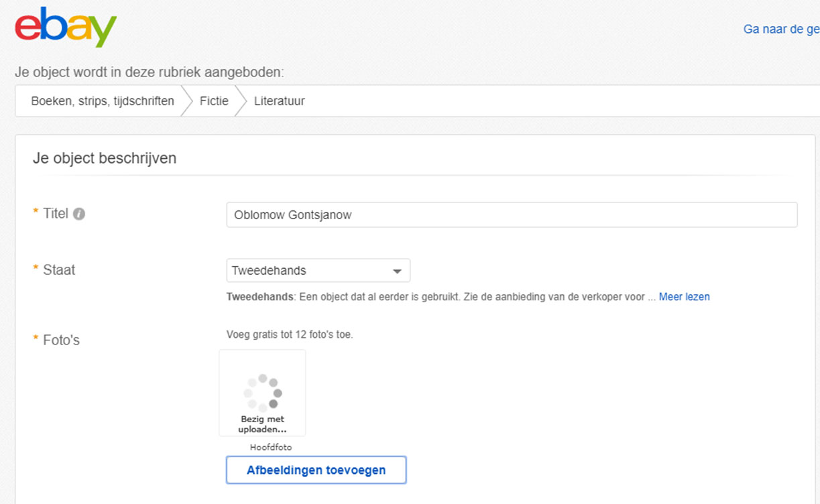820x504 pixels.
Task: Click the 'Bezig met uploaden...' status text
Action: tap(262, 424)
